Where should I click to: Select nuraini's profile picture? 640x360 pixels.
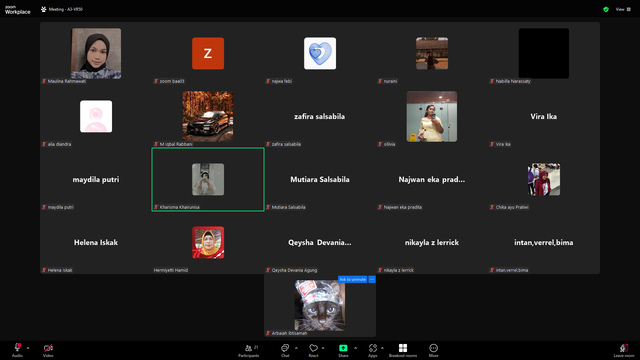pos(432,53)
